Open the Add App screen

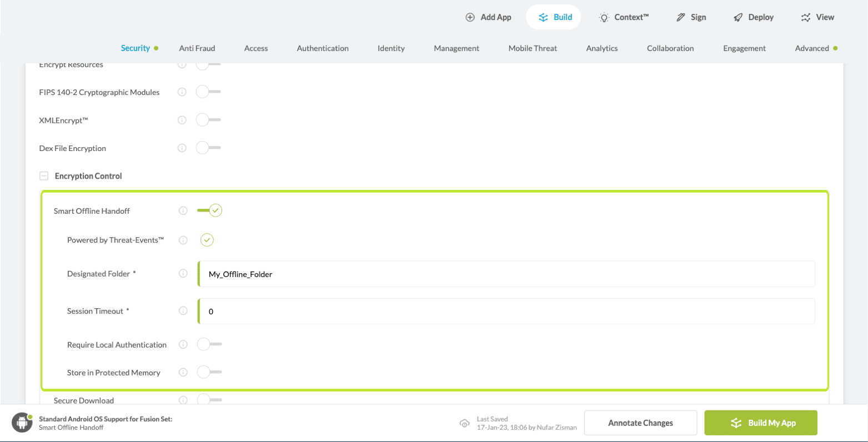click(x=488, y=17)
